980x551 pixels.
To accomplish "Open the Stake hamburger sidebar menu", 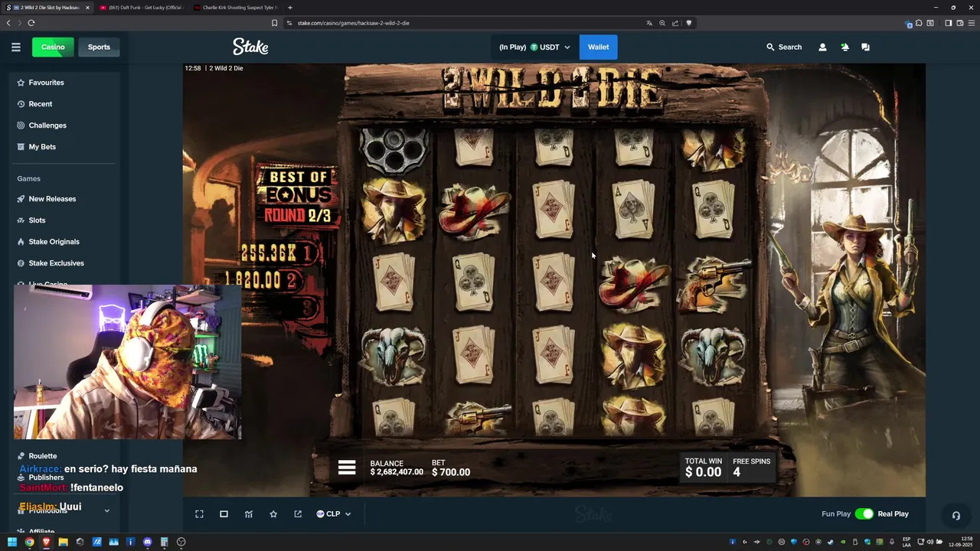I will pyautogui.click(x=15, y=47).
